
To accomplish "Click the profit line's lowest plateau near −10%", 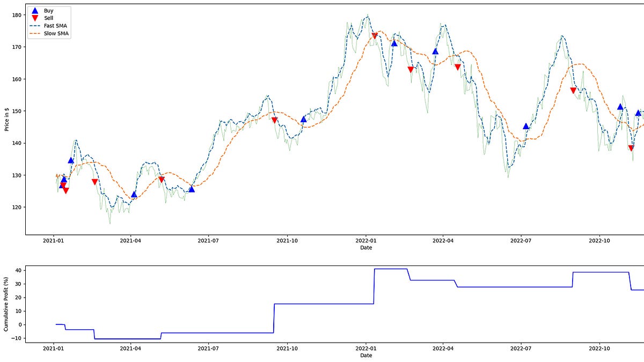I will (128, 339).
